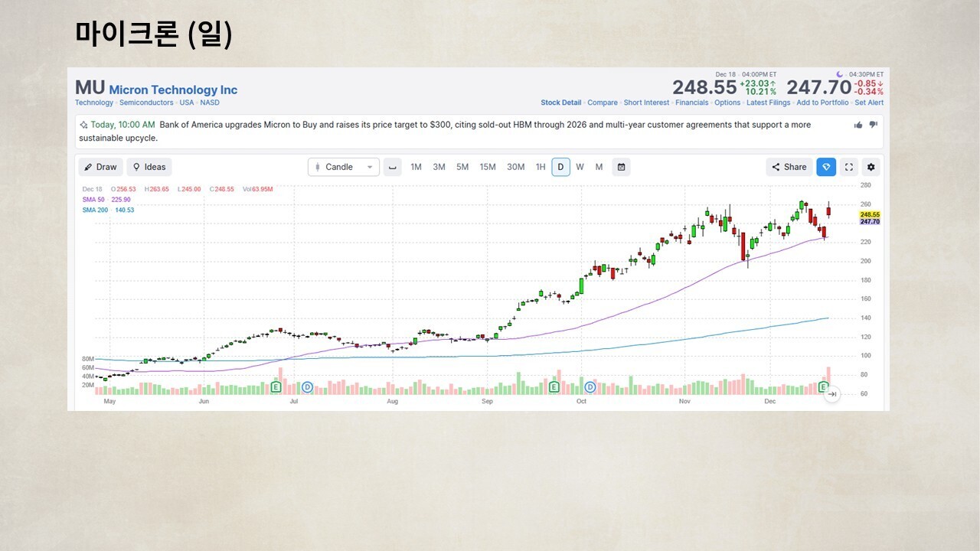This screenshot has width=980, height=551.
Task: Click the dividend D marker in early July
Action: (307, 387)
